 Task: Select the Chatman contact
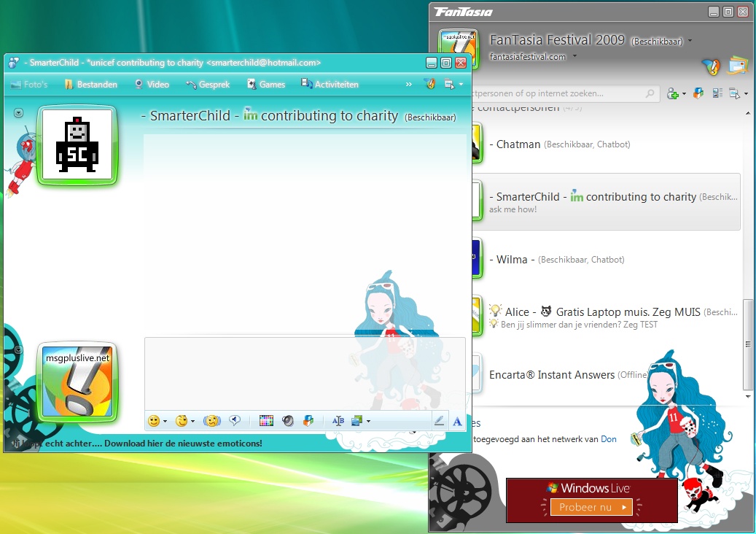pyautogui.click(x=606, y=144)
